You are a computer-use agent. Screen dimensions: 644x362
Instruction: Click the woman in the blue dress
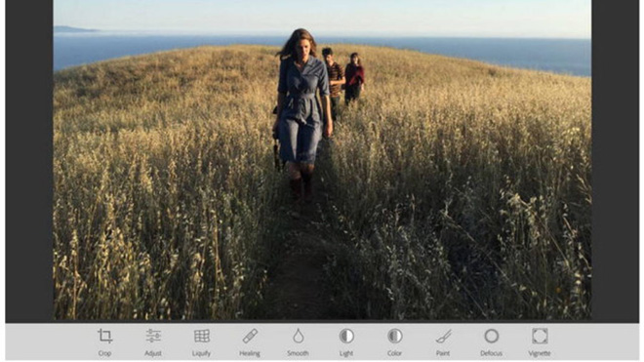pyautogui.click(x=302, y=111)
